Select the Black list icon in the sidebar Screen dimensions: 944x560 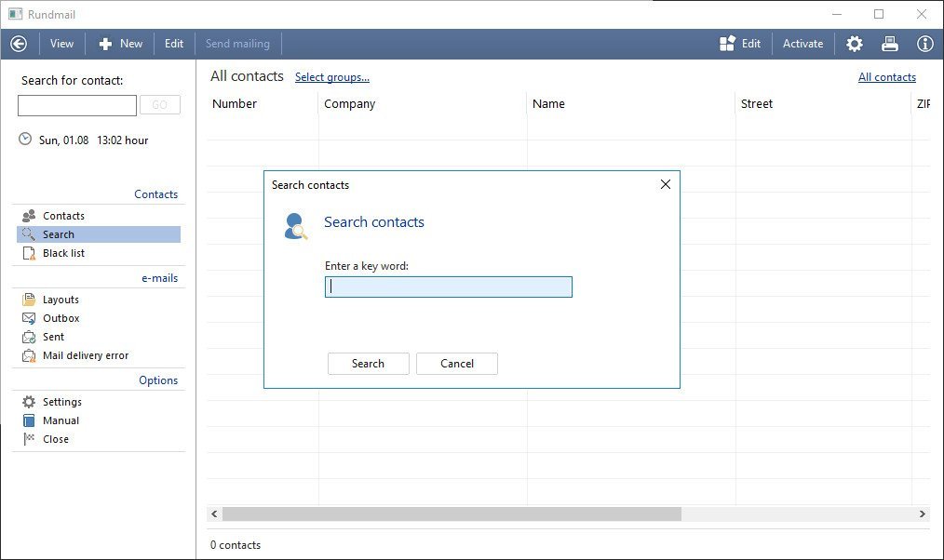tap(28, 252)
